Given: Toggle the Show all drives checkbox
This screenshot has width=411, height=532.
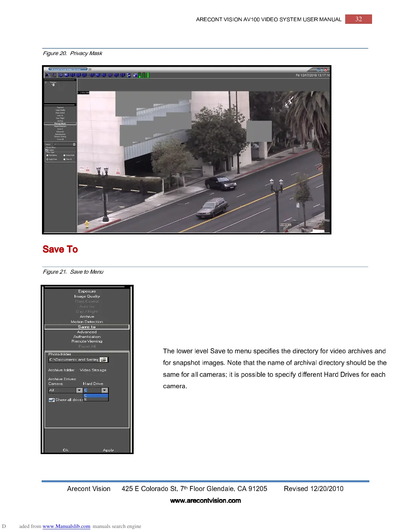Looking at the screenshot, I should click(51, 400).
